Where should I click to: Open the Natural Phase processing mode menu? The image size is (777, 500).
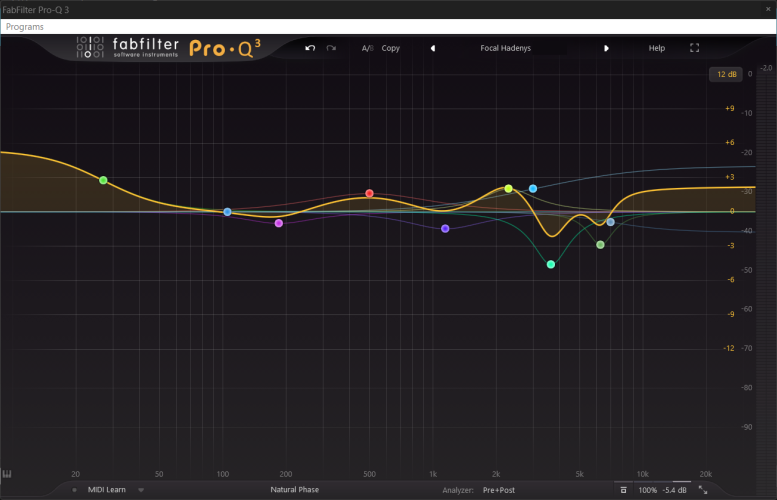(x=294, y=490)
